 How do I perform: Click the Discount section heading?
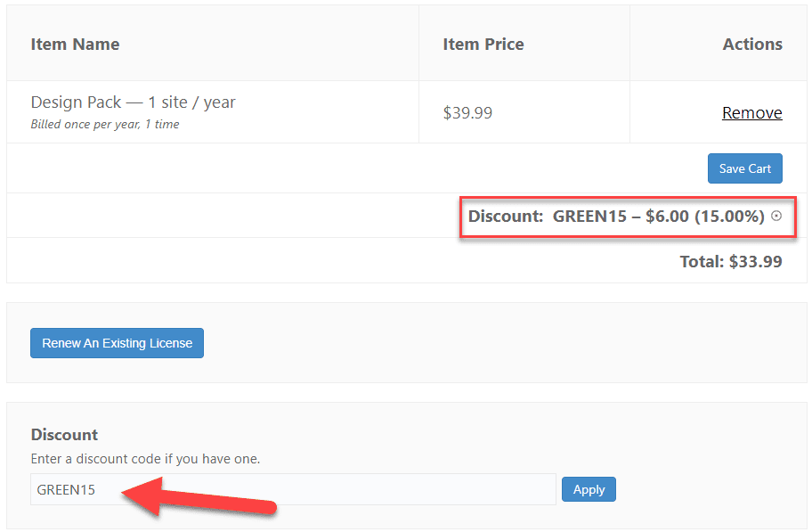pyautogui.click(x=64, y=434)
